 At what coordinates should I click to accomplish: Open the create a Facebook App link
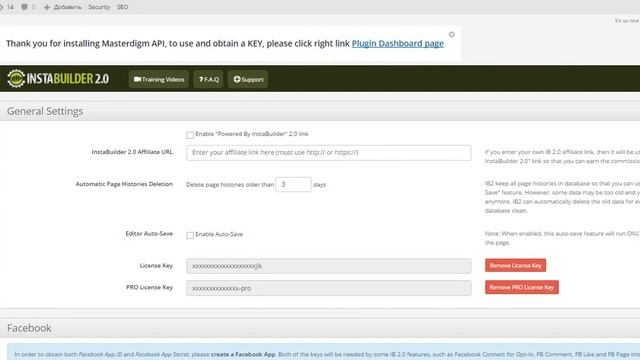(243, 354)
